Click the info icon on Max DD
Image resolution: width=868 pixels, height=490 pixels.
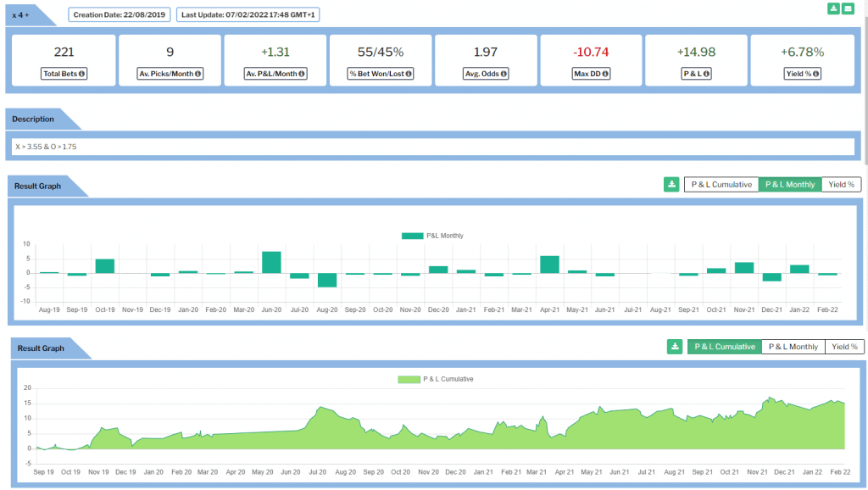(605, 74)
